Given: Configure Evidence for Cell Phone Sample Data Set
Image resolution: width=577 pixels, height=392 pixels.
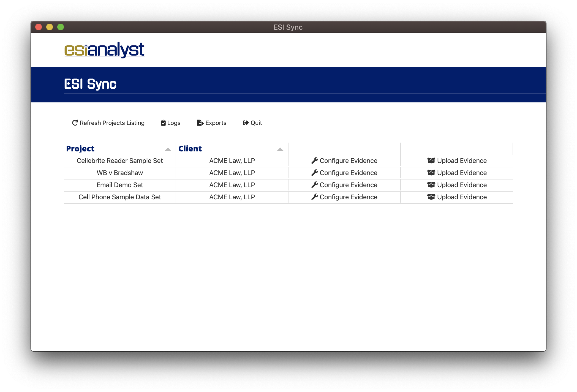Looking at the screenshot, I should point(344,197).
